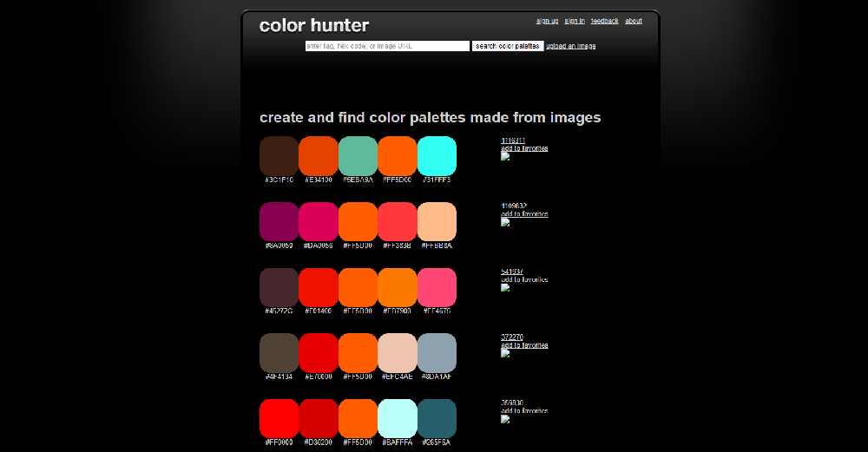The image size is (868, 452).
Task: Open palette 1116311 link
Action: click(x=513, y=141)
